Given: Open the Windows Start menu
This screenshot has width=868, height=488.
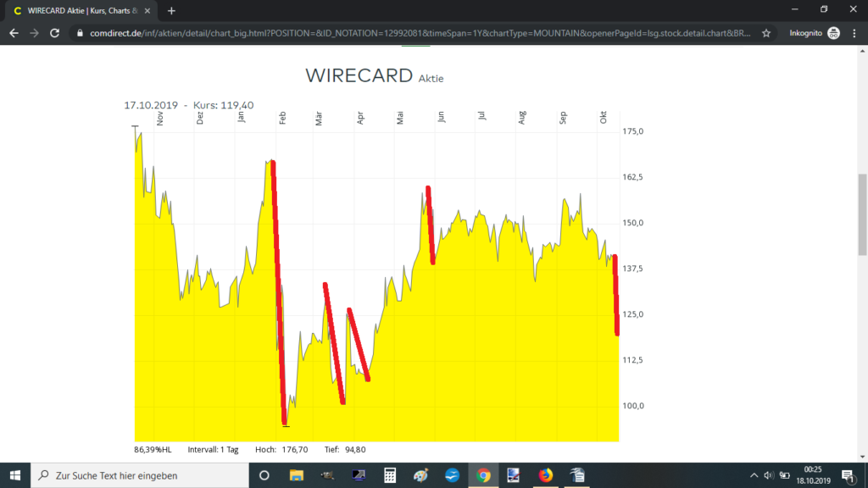Looking at the screenshot, I should (x=15, y=474).
